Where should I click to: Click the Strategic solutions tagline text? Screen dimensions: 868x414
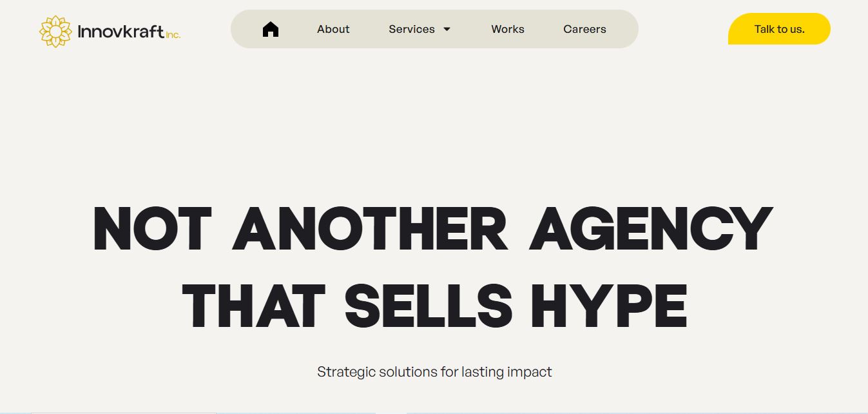[x=434, y=372]
